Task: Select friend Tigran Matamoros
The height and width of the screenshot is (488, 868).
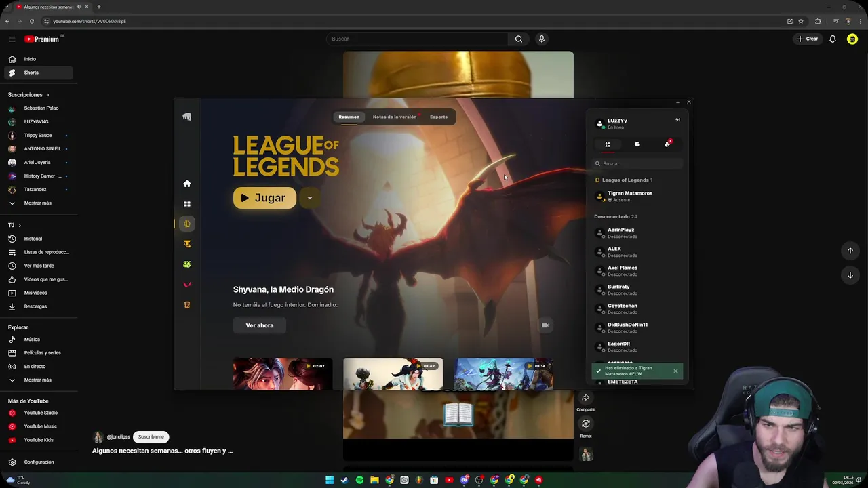Action: tap(637, 197)
